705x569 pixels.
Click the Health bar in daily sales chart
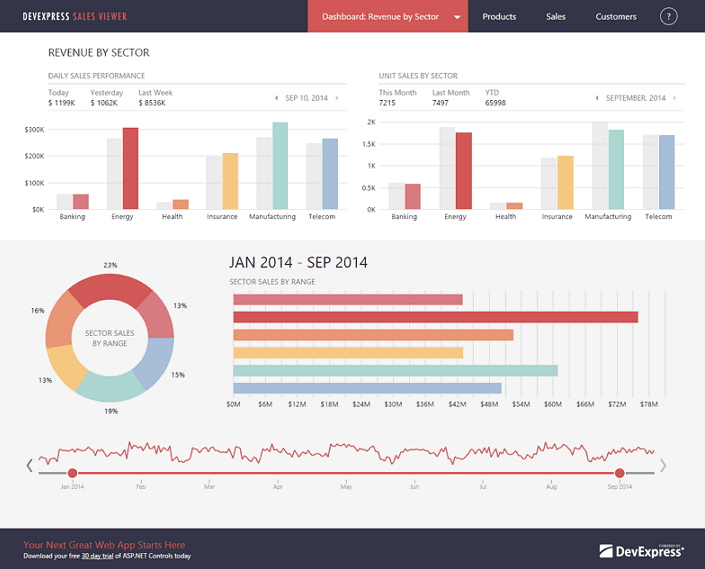point(181,204)
